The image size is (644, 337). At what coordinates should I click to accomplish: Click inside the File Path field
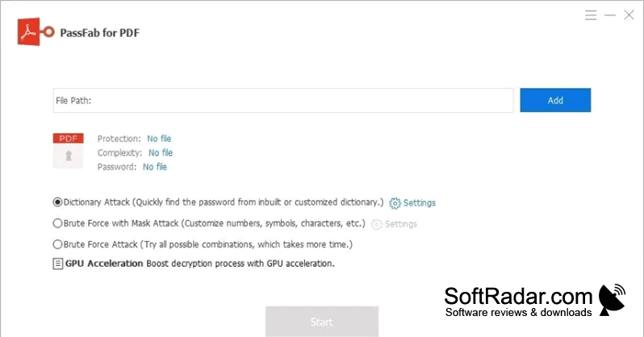283,100
